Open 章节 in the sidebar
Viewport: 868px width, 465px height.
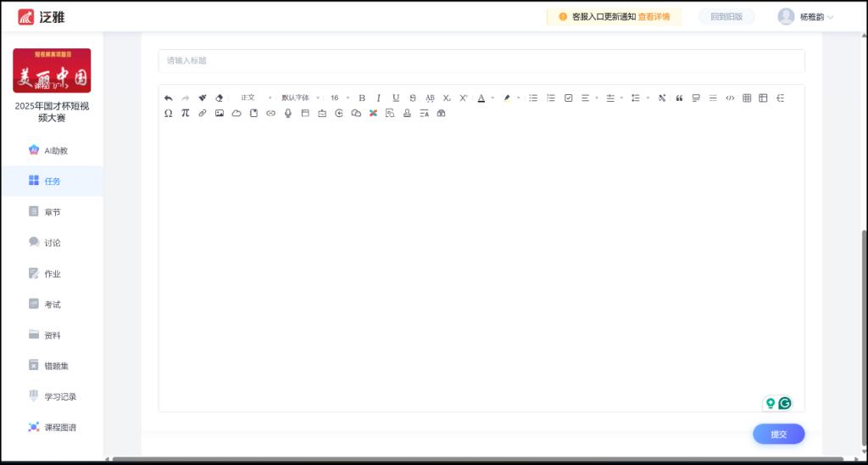(52, 212)
